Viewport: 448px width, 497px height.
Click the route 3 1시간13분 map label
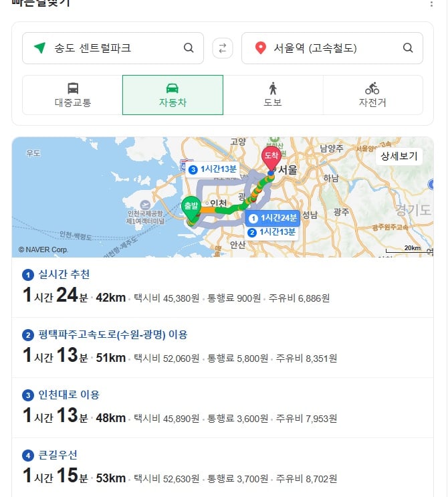pyautogui.click(x=213, y=169)
